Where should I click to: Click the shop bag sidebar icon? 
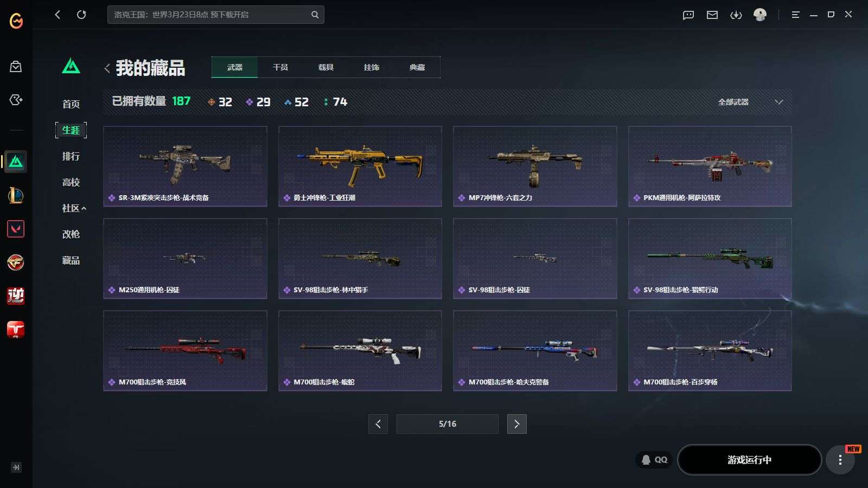click(16, 66)
